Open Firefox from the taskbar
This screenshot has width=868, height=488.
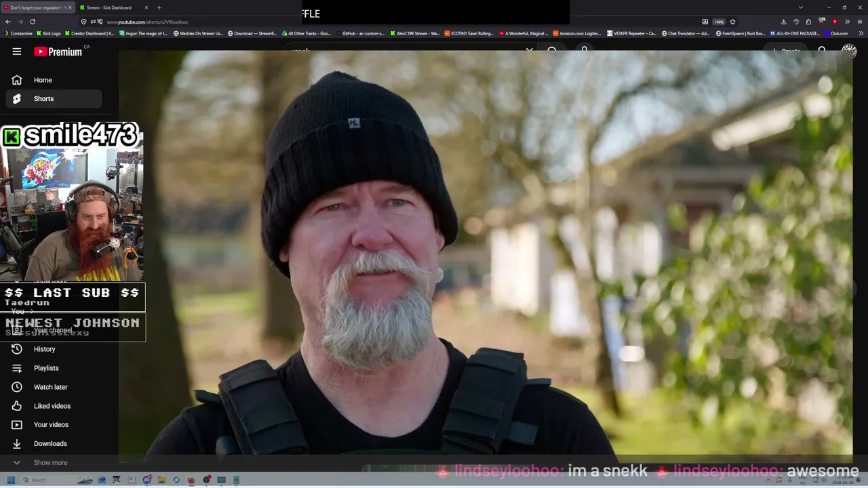(x=191, y=480)
